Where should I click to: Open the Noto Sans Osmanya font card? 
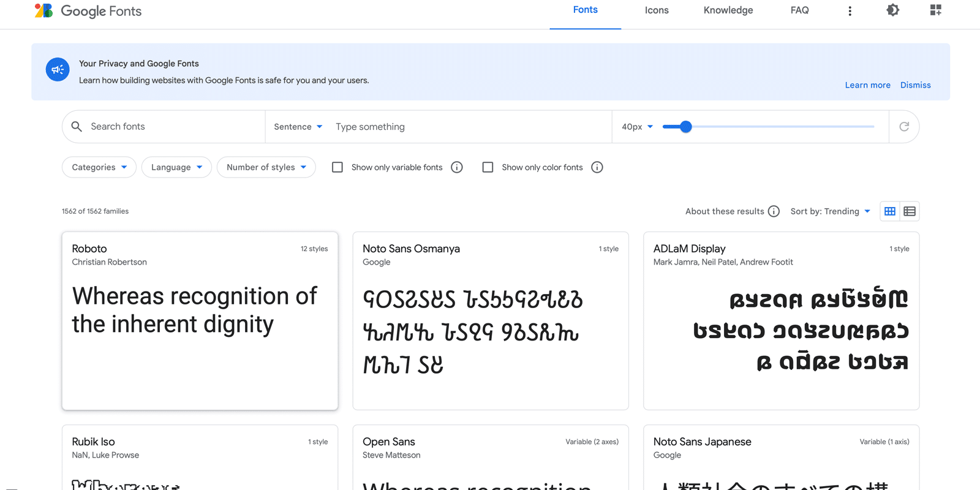pyautogui.click(x=491, y=321)
